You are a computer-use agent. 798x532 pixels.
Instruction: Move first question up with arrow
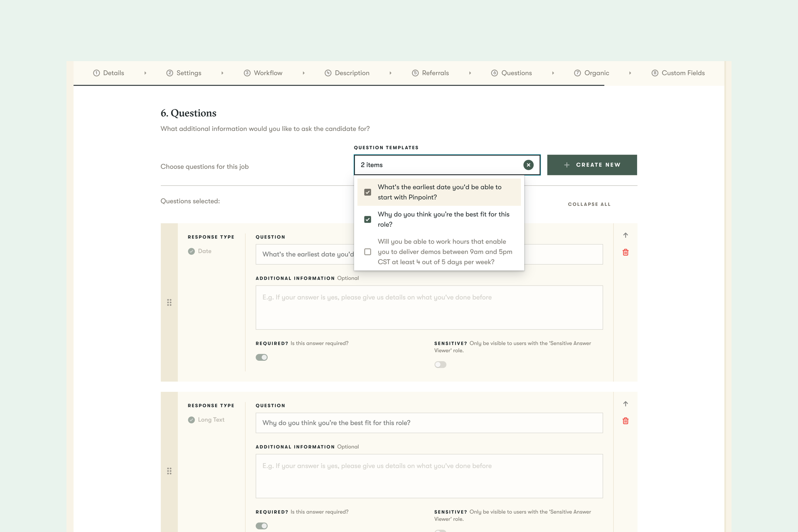click(x=626, y=235)
